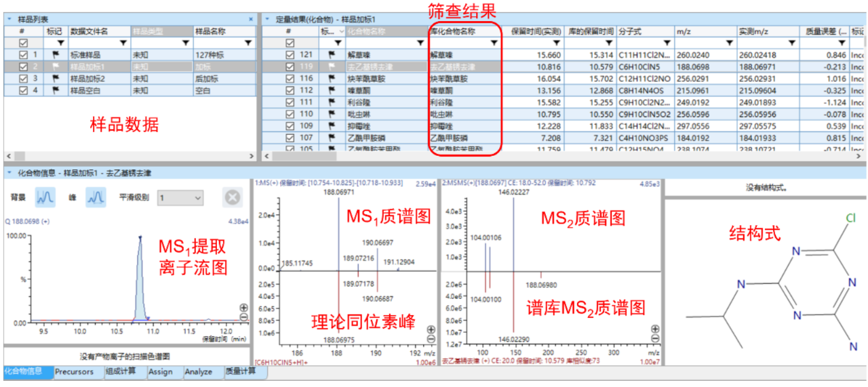Open the 平滑级别 smoothing level dropdown
Screen dimensions: 868x387
tap(180, 197)
